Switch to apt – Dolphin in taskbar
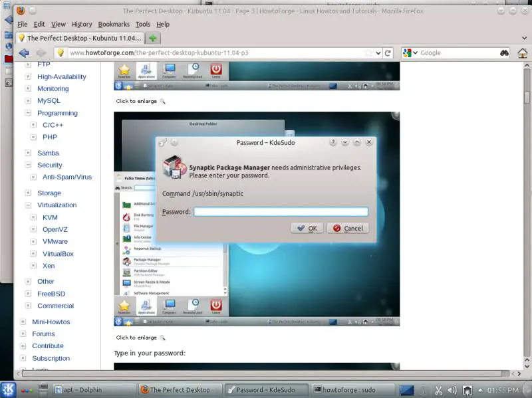The height and width of the screenshot is (398, 532). pos(94,390)
